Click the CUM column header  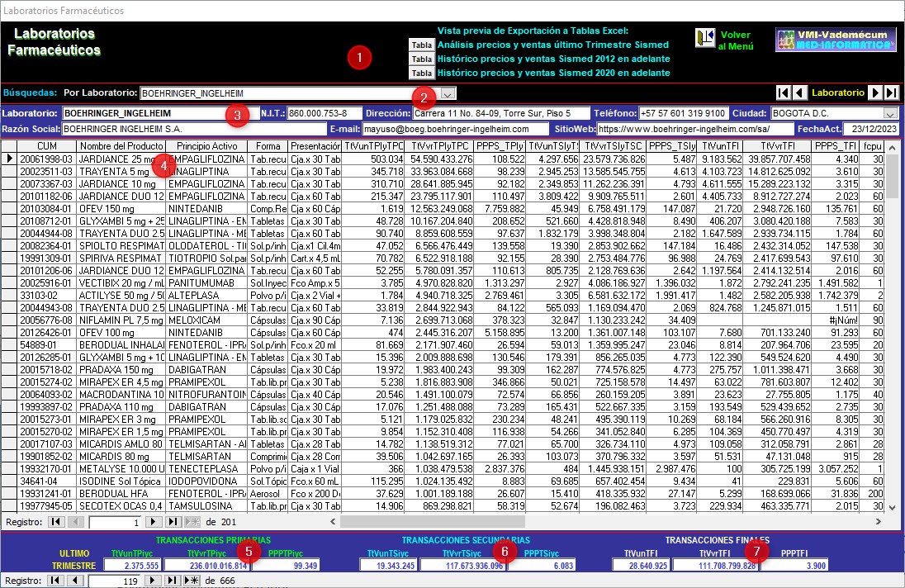(x=47, y=146)
